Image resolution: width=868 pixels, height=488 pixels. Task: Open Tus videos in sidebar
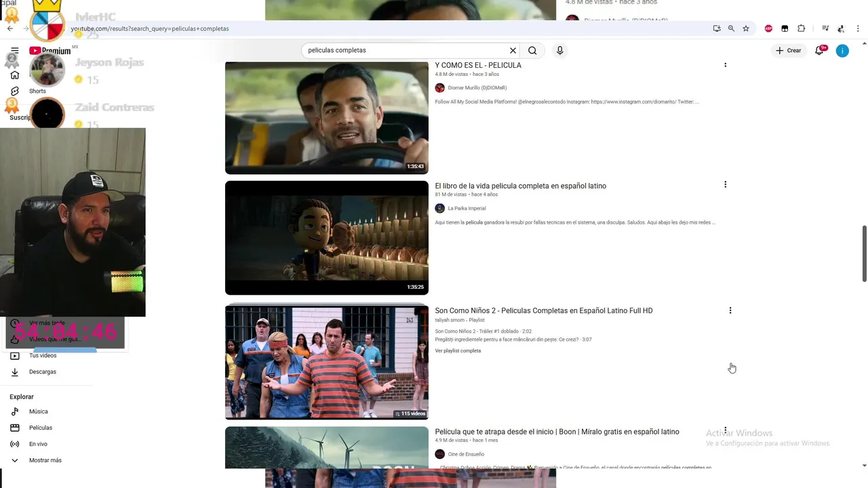42,356
